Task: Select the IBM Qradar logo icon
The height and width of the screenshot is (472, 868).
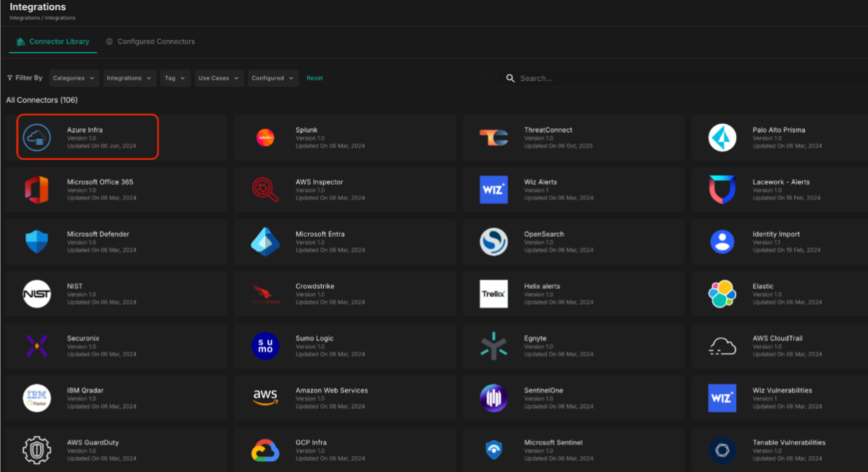Action: (x=36, y=398)
